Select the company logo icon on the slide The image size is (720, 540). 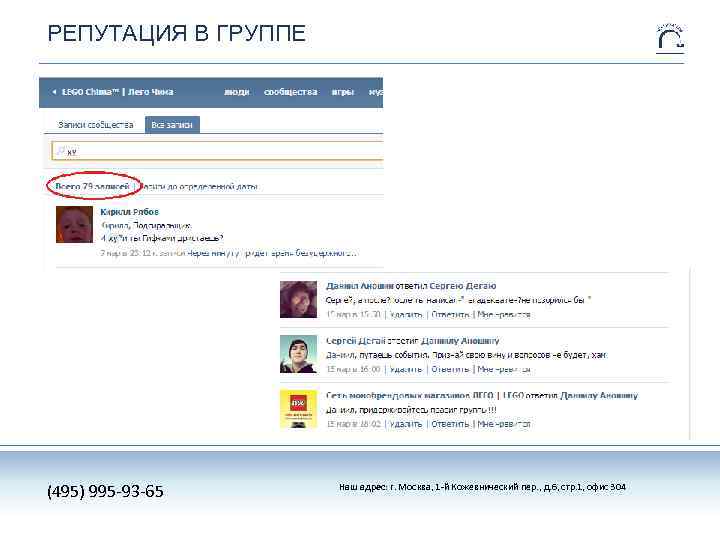click(670, 39)
